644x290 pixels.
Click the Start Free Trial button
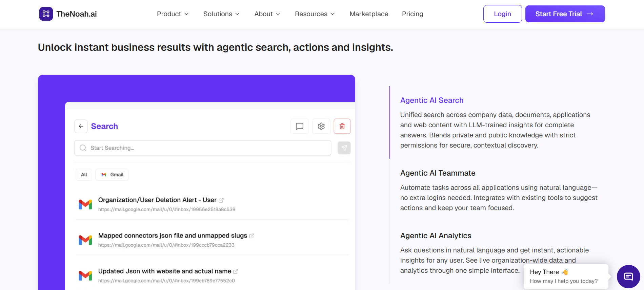pyautogui.click(x=565, y=14)
